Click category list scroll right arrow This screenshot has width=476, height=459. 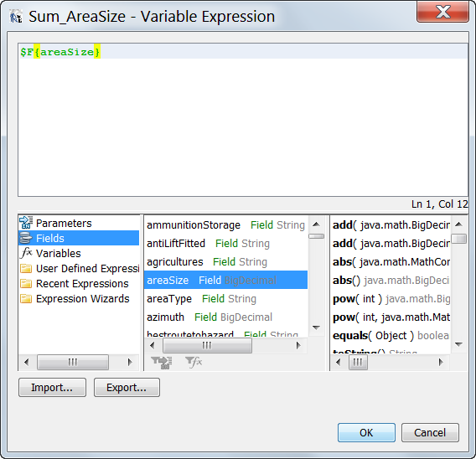point(130,362)
